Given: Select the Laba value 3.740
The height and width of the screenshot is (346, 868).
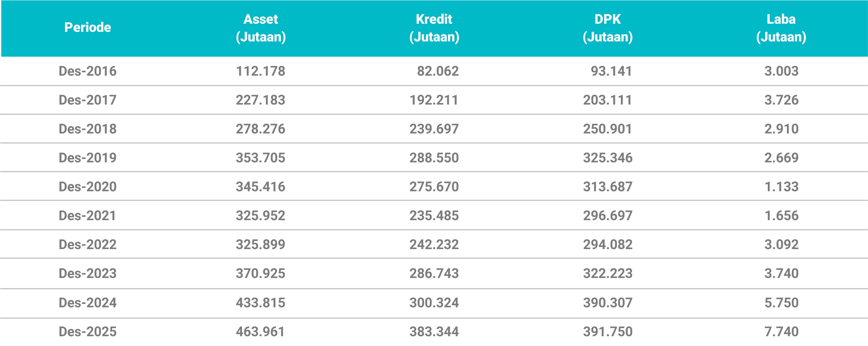Looking at the screenshot, I should [781, 273].
